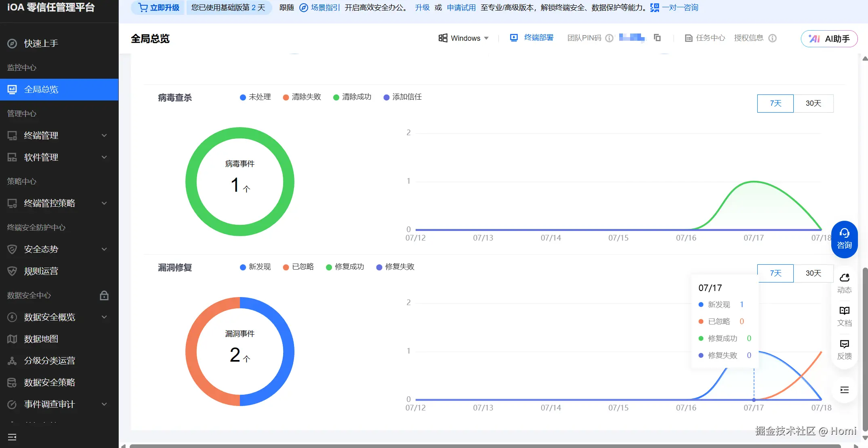Open the 咨询 headset support button

coord(844,239)
